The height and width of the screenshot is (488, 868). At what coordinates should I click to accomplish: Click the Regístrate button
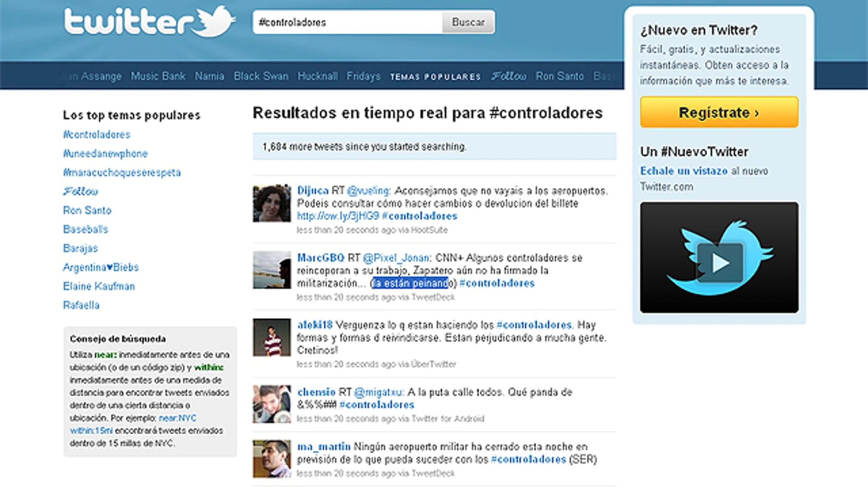[x=719, y=112]
